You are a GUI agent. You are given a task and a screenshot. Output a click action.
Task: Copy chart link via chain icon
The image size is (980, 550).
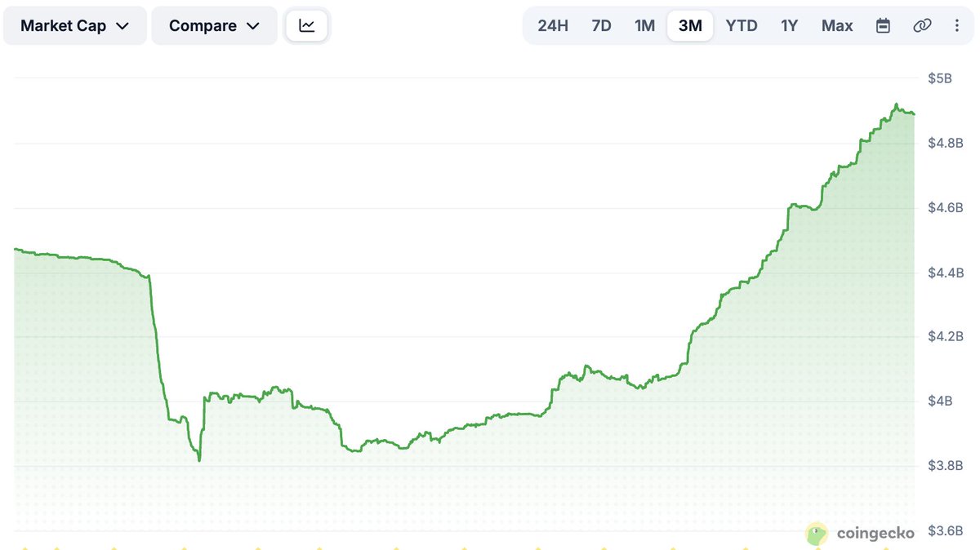click(x=922, y=26)
